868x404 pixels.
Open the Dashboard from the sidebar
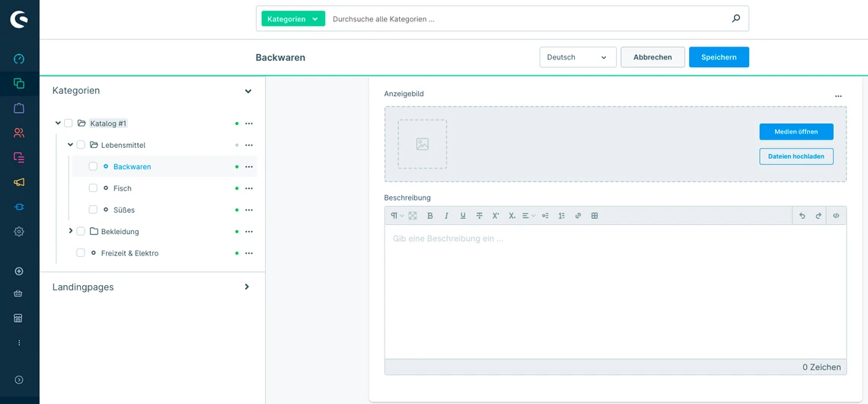(19, 59)
